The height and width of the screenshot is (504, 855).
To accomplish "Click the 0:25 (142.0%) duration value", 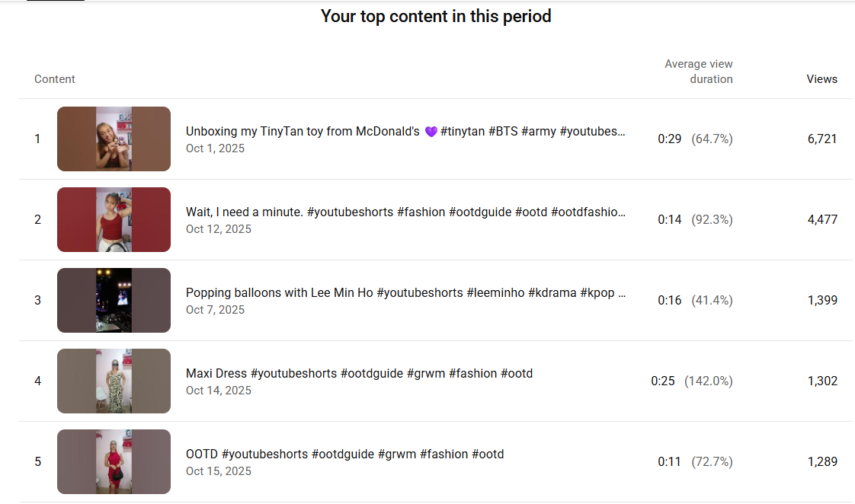I will pos(691,381).
